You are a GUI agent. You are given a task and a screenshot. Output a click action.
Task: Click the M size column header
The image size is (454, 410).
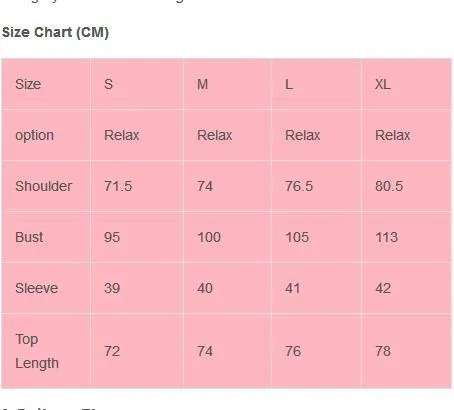(x=202, y=84)
